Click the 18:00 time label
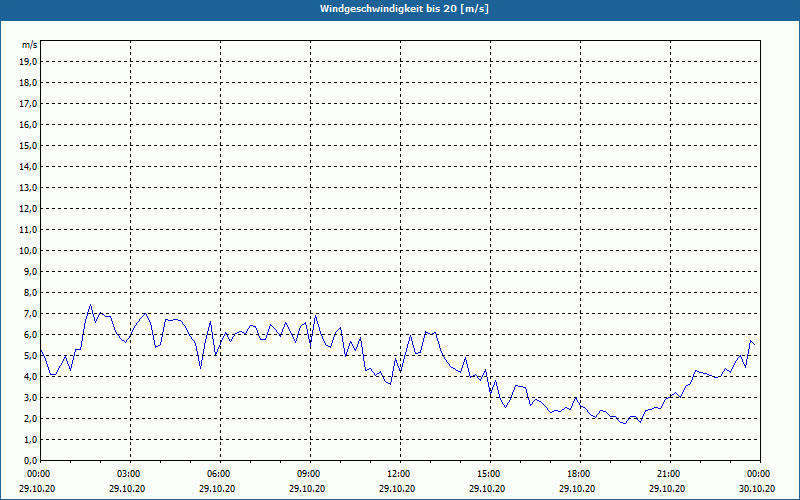 tap(580, 474)
